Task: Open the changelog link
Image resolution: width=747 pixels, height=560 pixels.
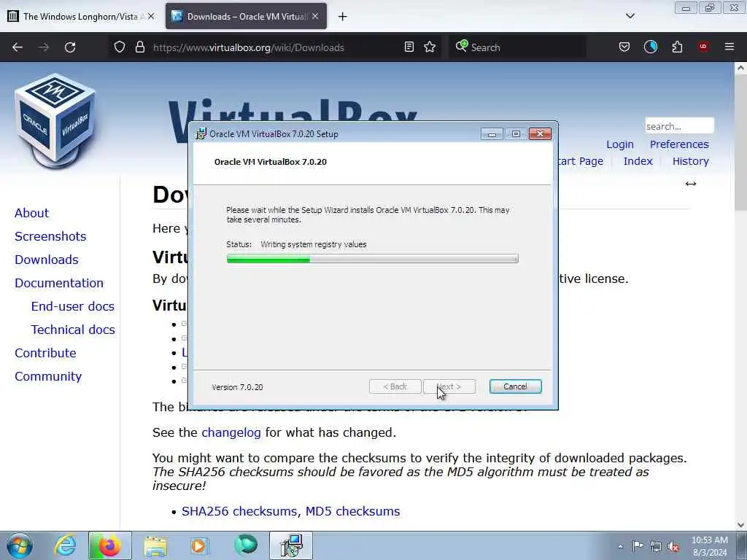Action: coord(231,432)
